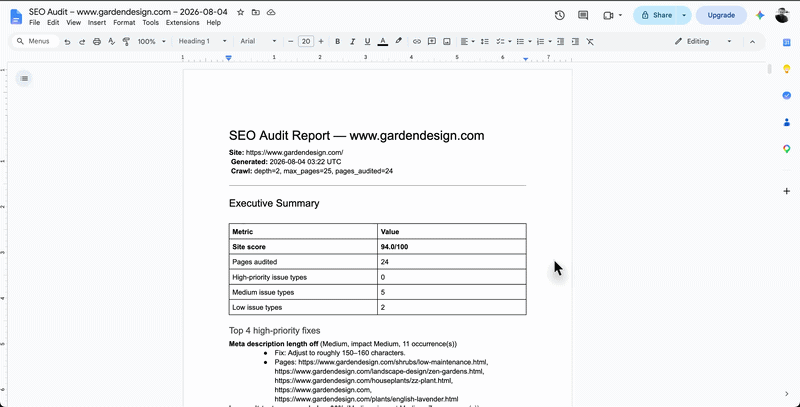Open the Extensions menu
Image resolution: width=800 pixels, height=407 pixels.
[183, 23]
